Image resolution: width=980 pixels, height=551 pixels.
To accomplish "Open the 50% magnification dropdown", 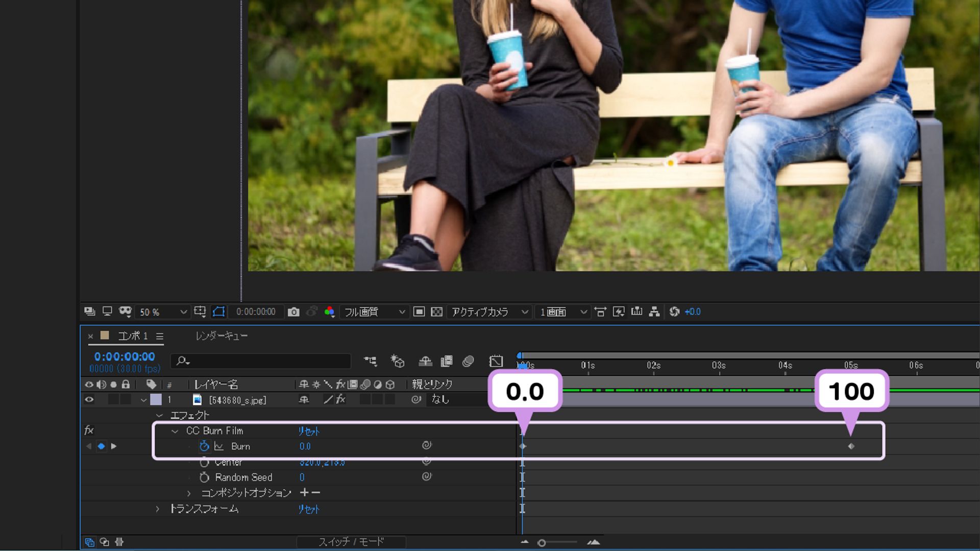I will pyautogui.click(x=162, y=312).
